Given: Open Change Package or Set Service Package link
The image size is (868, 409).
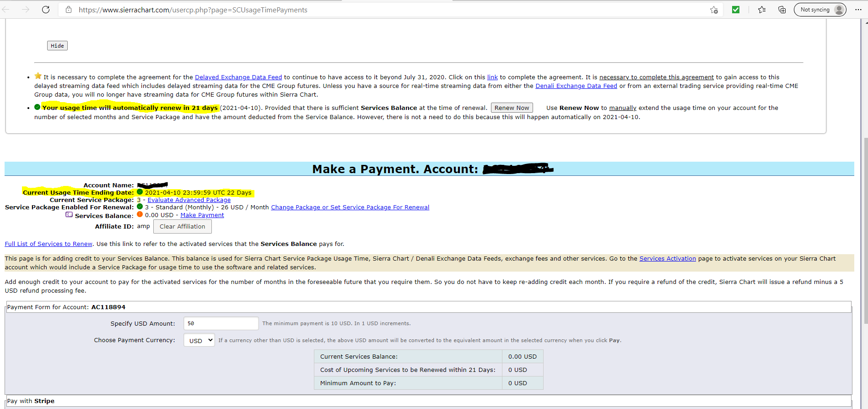Looking at the screenshot, I should (350, 207).
